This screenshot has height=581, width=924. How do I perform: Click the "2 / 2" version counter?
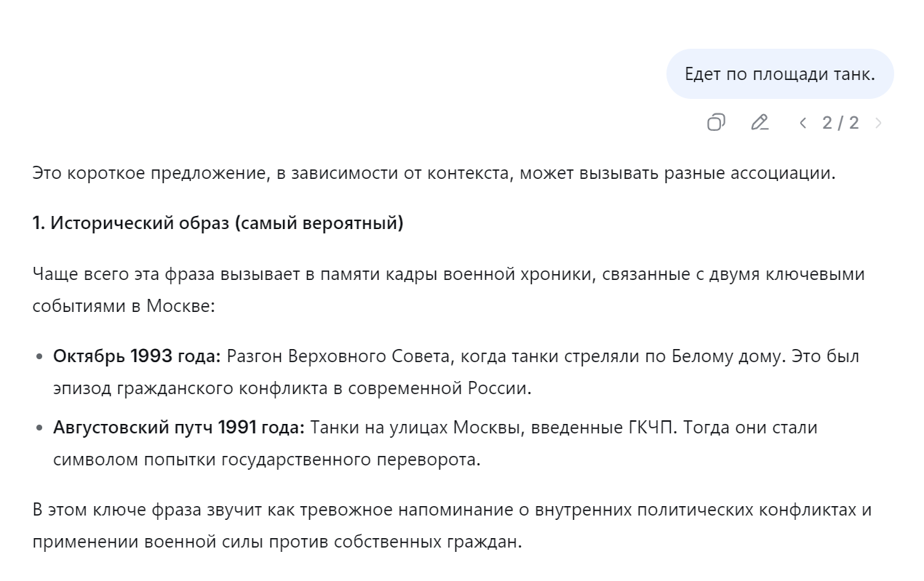coord(840,122)
